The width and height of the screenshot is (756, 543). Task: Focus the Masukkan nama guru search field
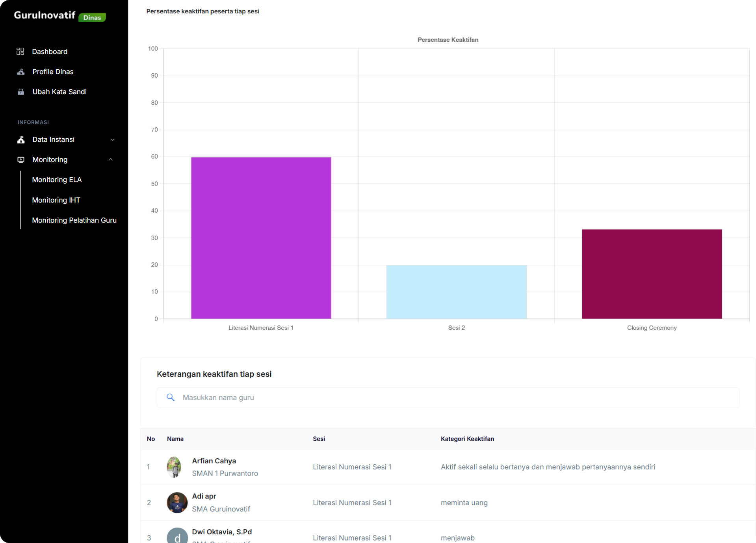(453, 397)
